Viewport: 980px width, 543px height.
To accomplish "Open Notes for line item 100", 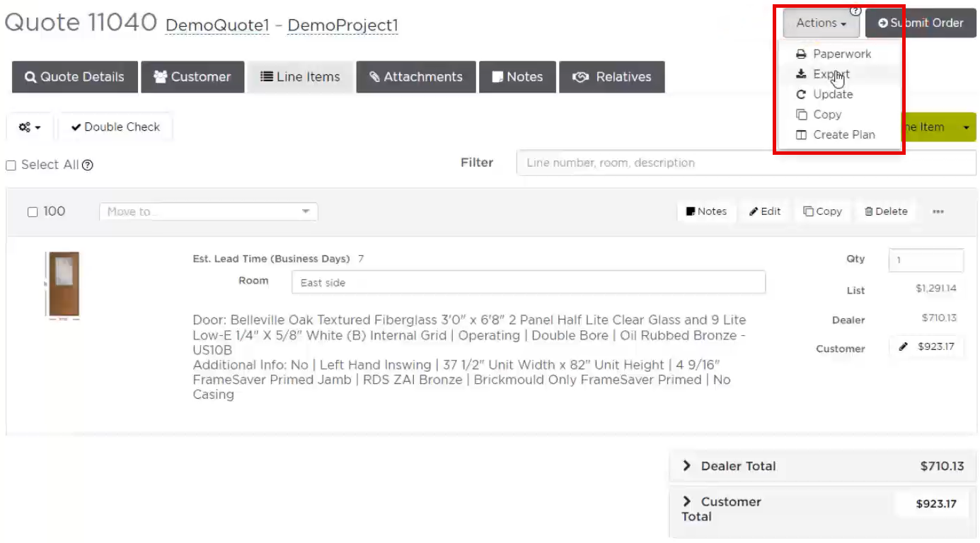I will [x=705, y=211].
